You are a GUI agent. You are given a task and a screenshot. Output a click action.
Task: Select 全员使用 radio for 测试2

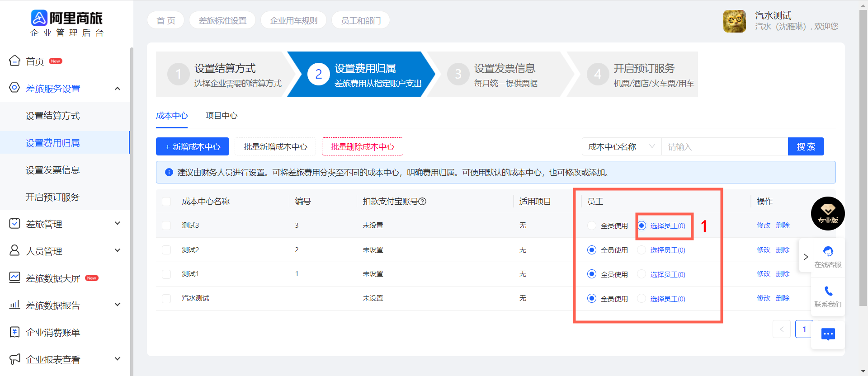tap(592, 250)
